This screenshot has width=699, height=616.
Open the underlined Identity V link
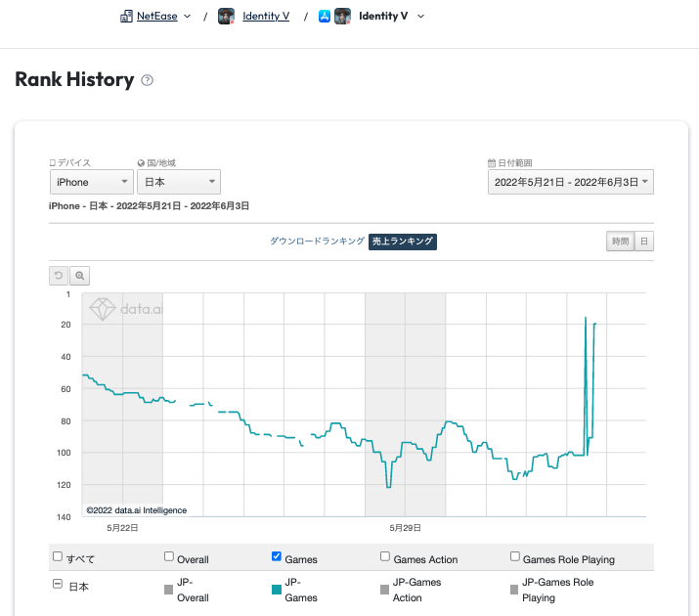click(266, 16)
